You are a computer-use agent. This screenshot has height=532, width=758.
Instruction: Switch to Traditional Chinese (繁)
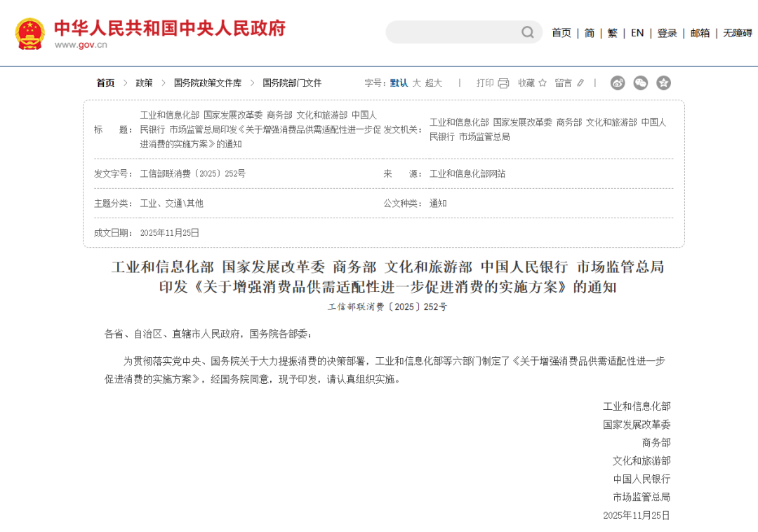point(613,33)
